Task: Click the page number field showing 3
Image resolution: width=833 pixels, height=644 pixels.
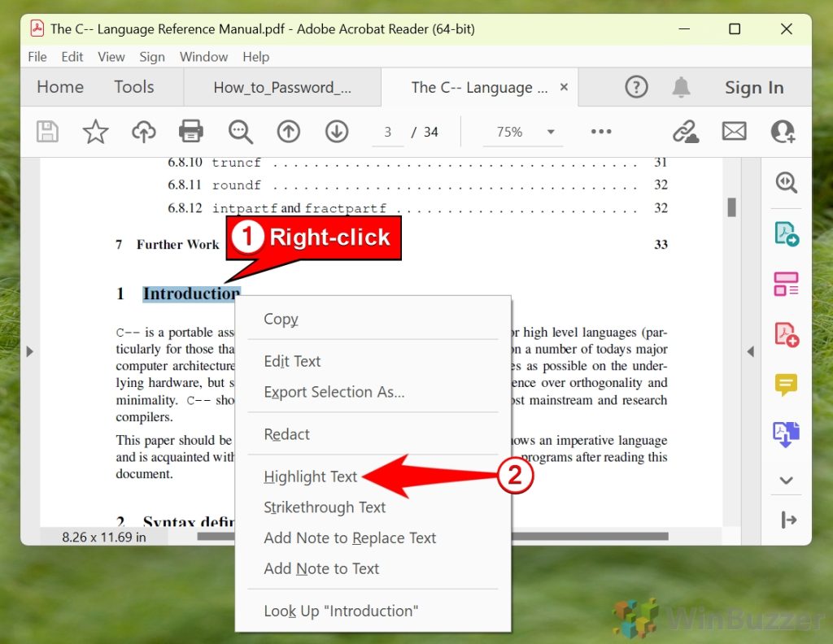Action: (x=388, y=132)
